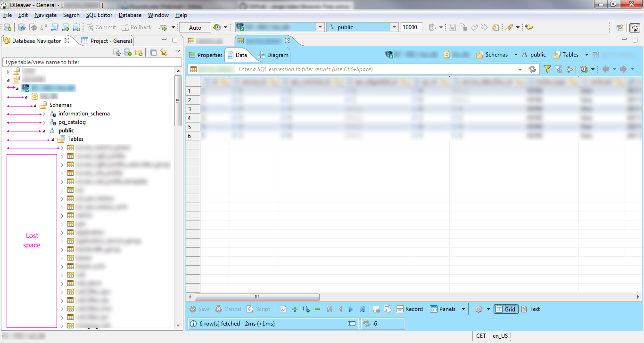644x343 pixels.
Task: Refresh the result set
Action: [532, 69]
